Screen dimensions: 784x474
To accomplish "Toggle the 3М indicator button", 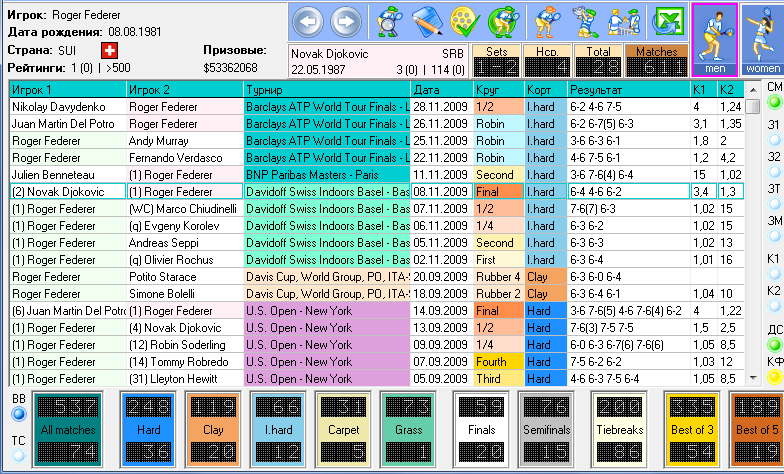I will point(774,236).
